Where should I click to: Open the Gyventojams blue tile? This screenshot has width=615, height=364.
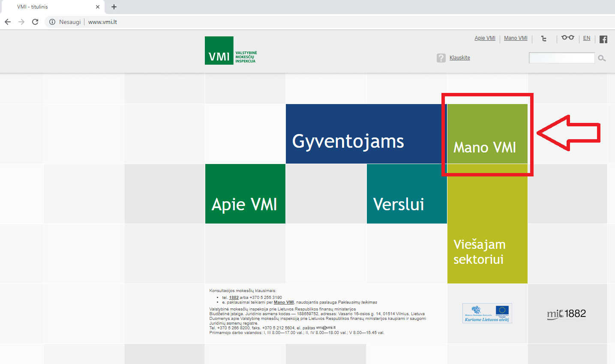tap(366, 134)
